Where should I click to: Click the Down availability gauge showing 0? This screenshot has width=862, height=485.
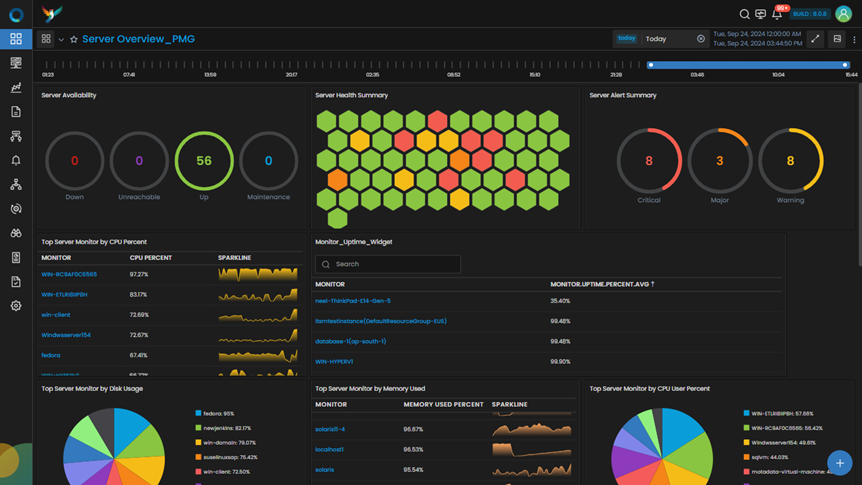click(75, 161)
